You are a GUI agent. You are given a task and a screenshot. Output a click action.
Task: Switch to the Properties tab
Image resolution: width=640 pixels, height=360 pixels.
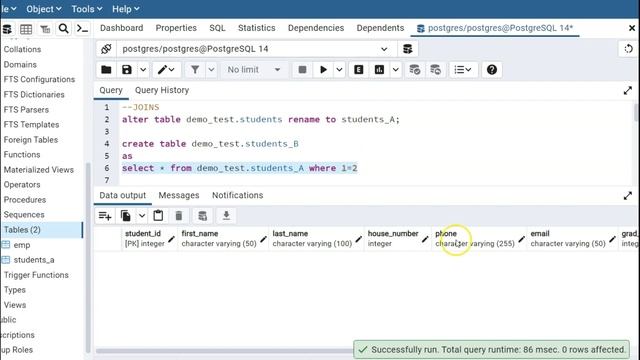coord(176,28)
